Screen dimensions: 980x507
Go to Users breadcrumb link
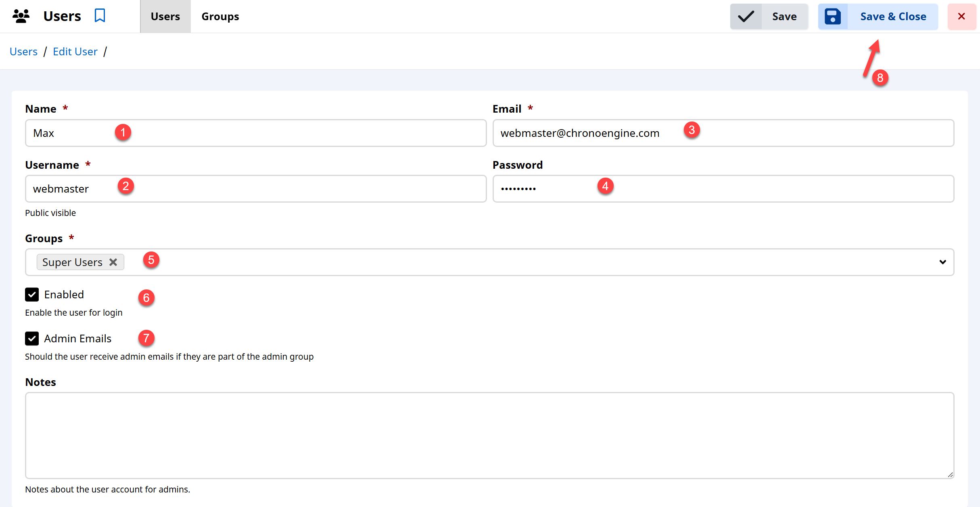[23, 52]
